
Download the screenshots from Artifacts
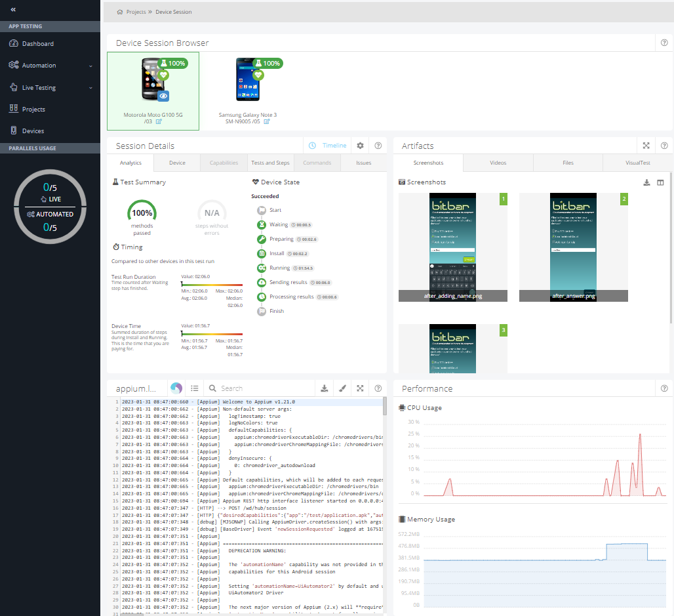click(x=646, y=182)
